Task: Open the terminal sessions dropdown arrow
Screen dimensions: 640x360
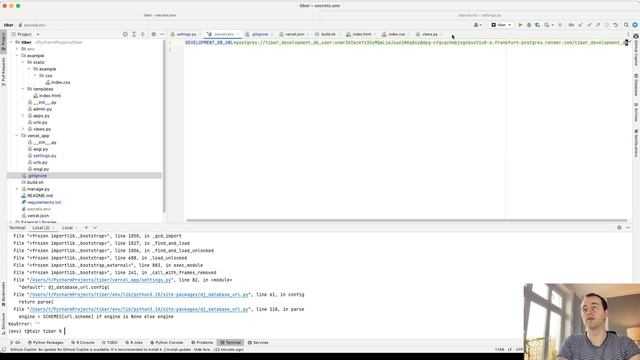Action: [95, 227]
